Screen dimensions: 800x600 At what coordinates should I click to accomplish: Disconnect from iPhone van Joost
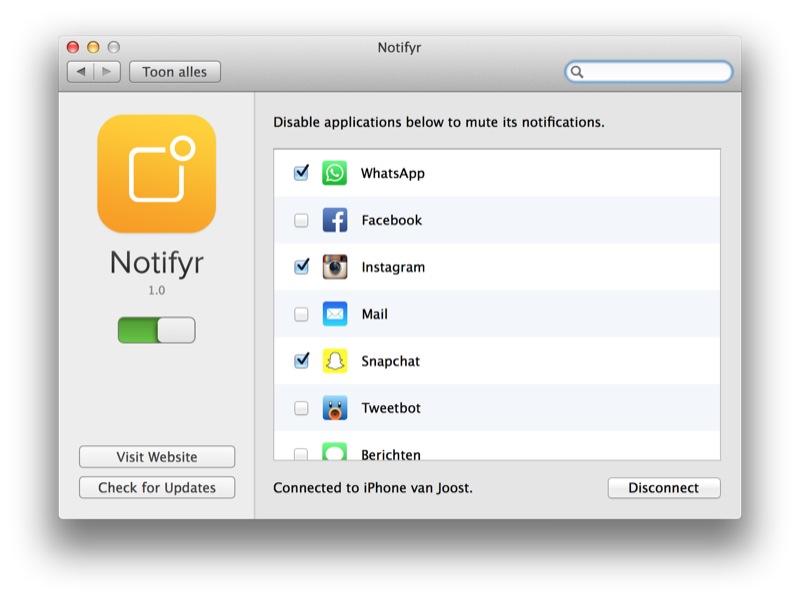click(663, 488)
